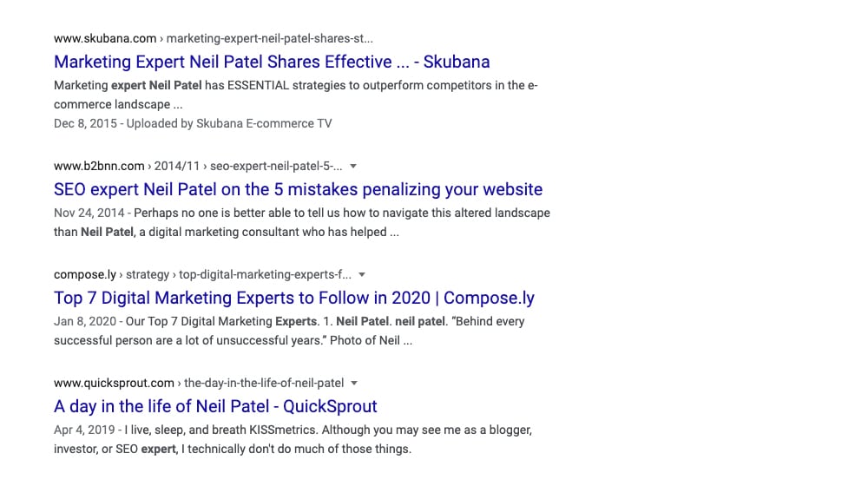Click the compose.ly domain text

pos(85,274)
